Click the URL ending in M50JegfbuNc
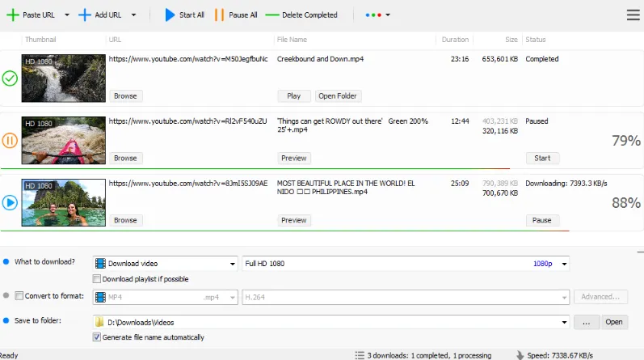The width and height of the screenshot is (644, 360). (x=188, y=59)
